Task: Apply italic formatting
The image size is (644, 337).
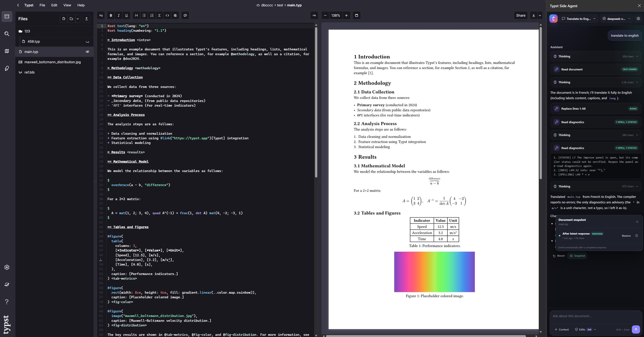Action: [119, 15]
